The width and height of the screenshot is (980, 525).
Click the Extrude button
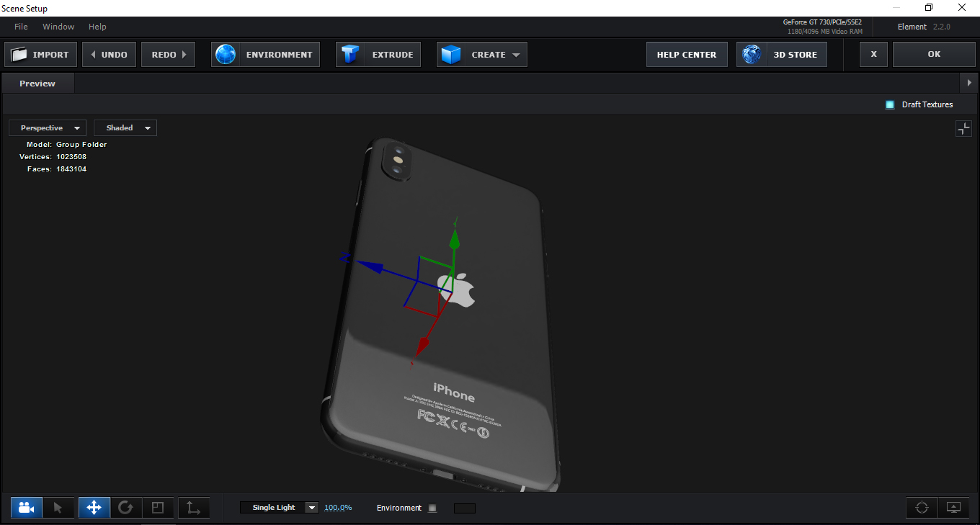[x=378, y=55]
